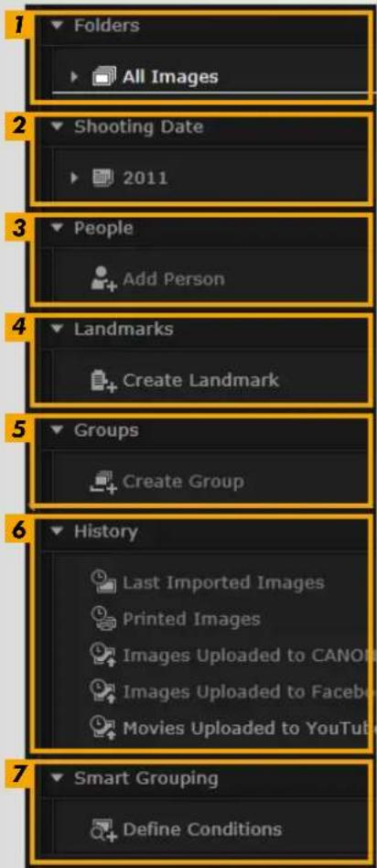Click the Last Imported Images icon
The width and height of the screenshot is (377, 868).
(x=103, y=582)
